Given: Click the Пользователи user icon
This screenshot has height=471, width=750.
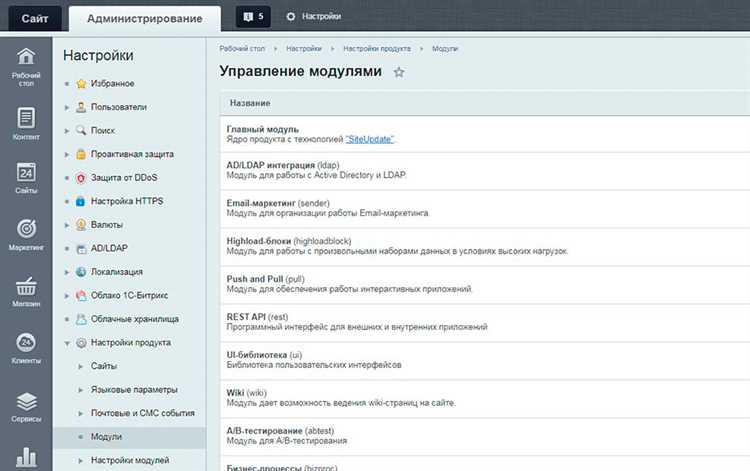Looking at the screenshot, I should pyautogui.click(x=81, y=107).
